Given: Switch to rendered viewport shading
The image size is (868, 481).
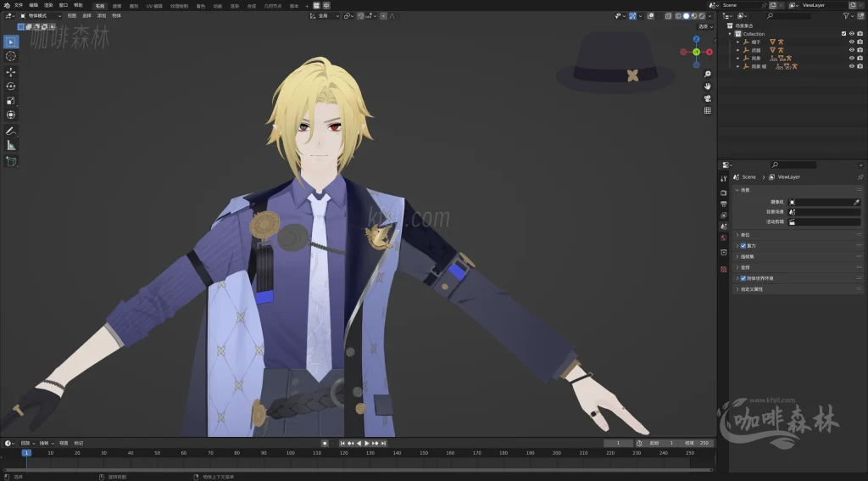Looking at the screenshot, I should [702, 16].
